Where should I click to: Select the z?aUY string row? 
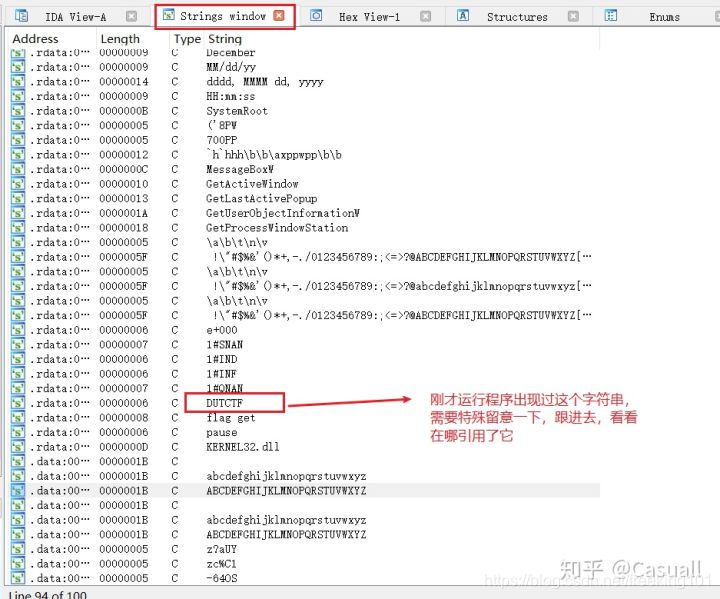[x=304, y=549]
